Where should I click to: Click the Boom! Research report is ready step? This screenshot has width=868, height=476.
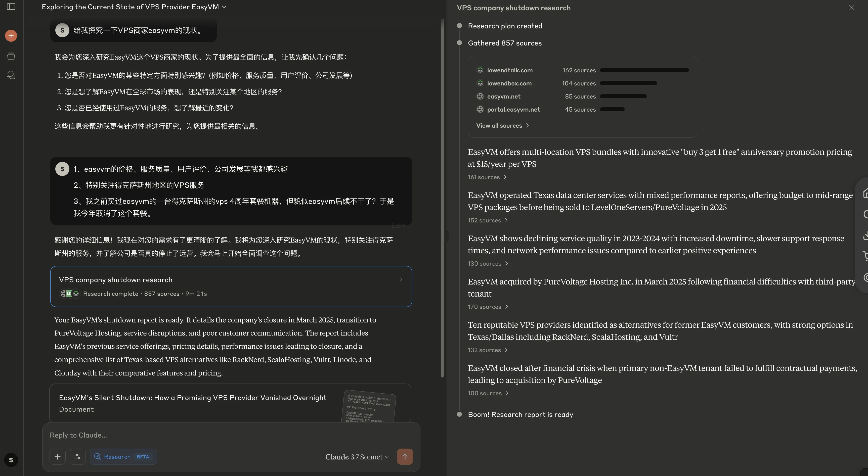520,415
